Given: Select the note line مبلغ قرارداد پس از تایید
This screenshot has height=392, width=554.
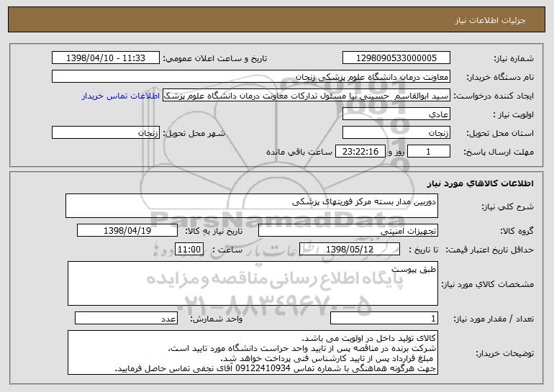Looking at the screenshot, I should (x=327, y=358).
